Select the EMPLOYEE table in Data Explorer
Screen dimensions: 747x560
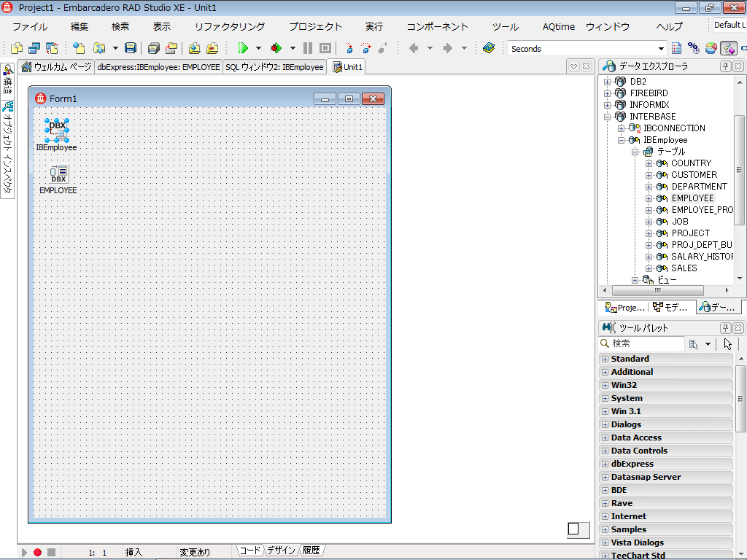coord(693,198)
